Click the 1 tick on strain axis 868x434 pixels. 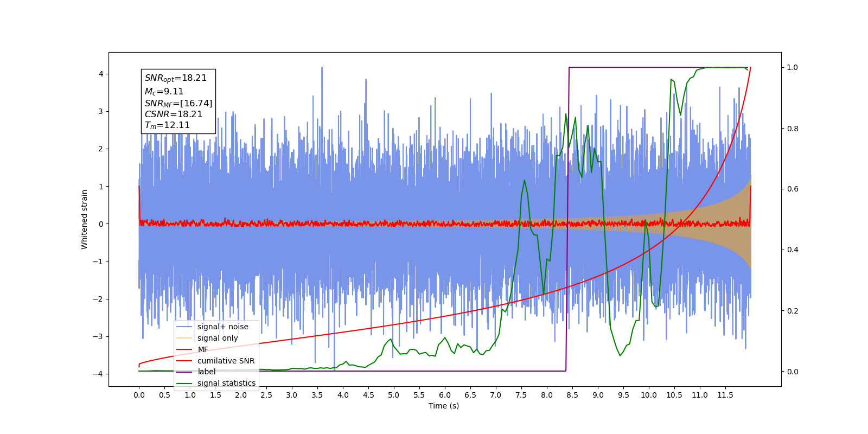101,186
